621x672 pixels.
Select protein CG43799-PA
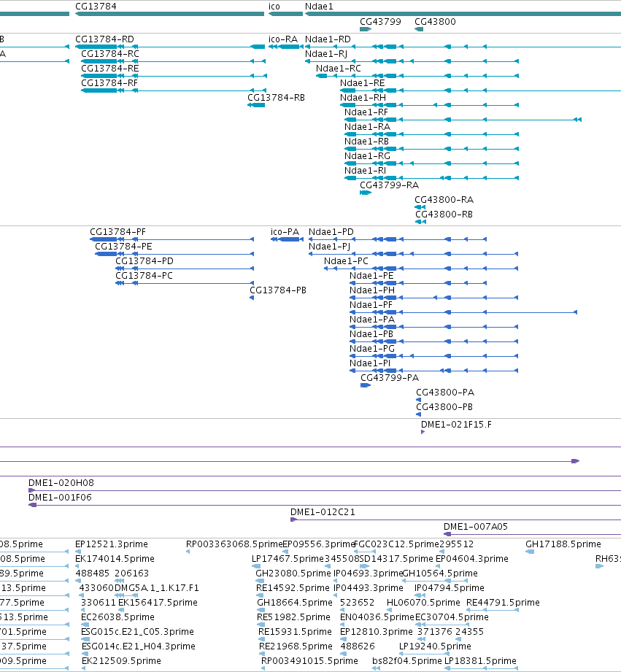[x=366, y=385]
